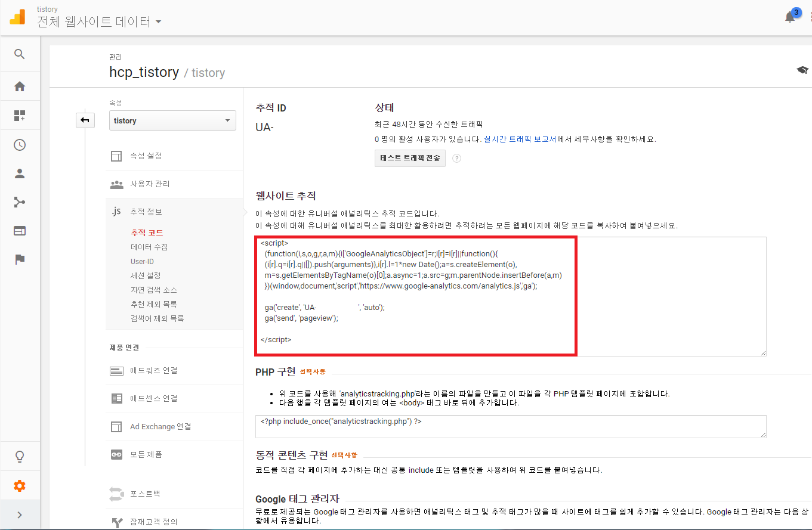Click the 포스트백 arrows icon
Image resolution: width=812 pixels, height=530 pixels.
tap(116, 494)
